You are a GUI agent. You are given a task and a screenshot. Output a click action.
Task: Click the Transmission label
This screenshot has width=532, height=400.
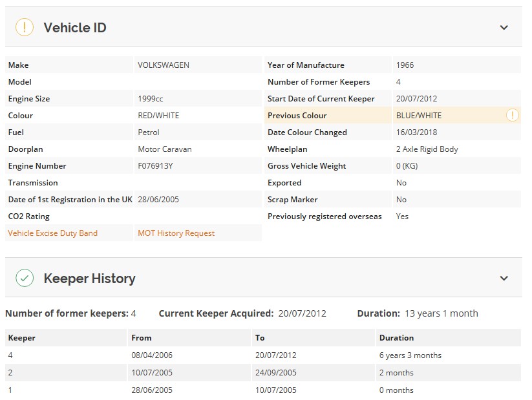click(33, 183)
